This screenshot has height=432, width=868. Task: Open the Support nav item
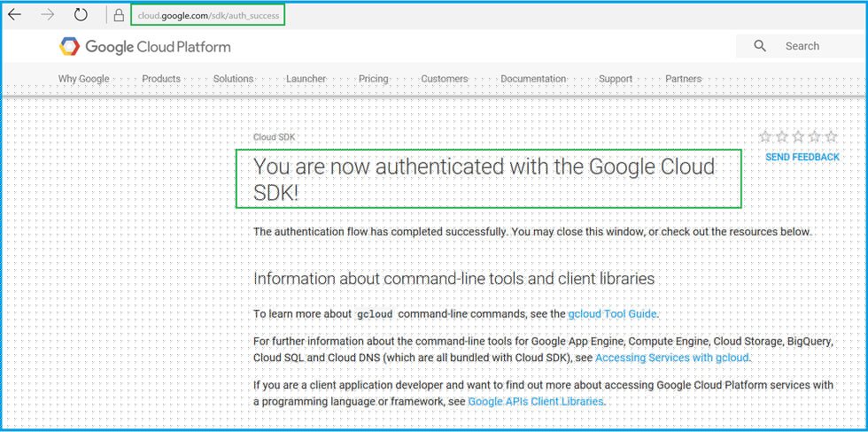point(616,79)
